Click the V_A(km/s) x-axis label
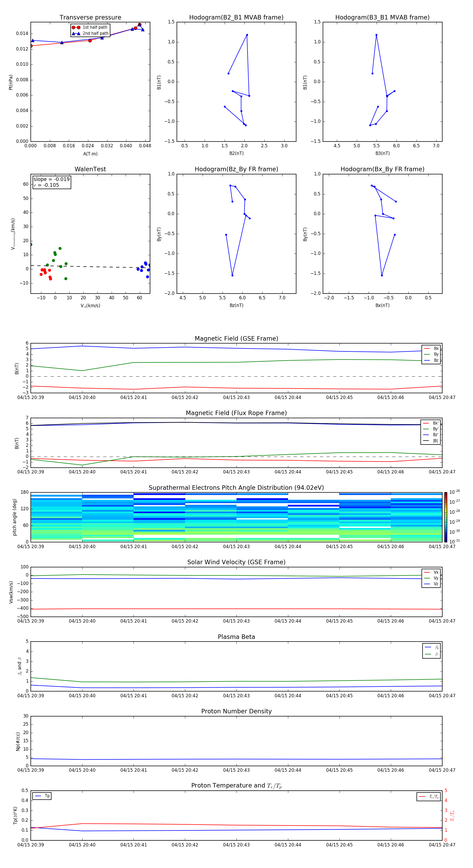 tap(90, 306)
